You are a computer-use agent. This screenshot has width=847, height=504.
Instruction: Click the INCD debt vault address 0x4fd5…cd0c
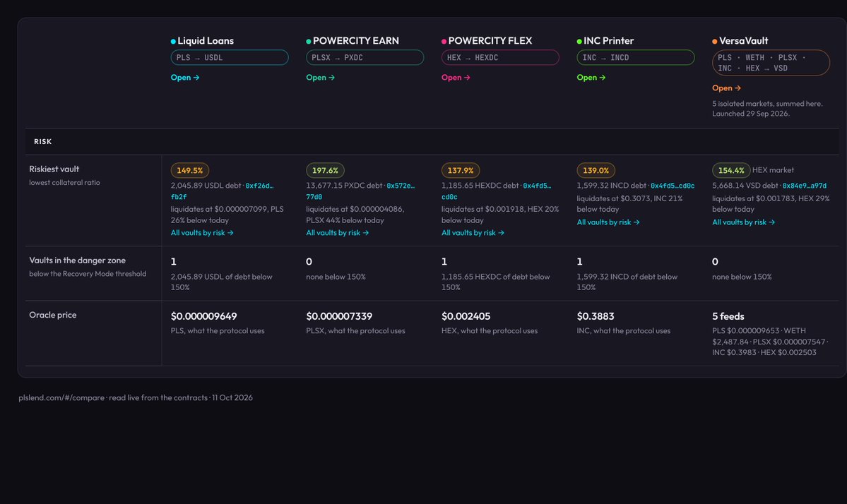[673, 186]
